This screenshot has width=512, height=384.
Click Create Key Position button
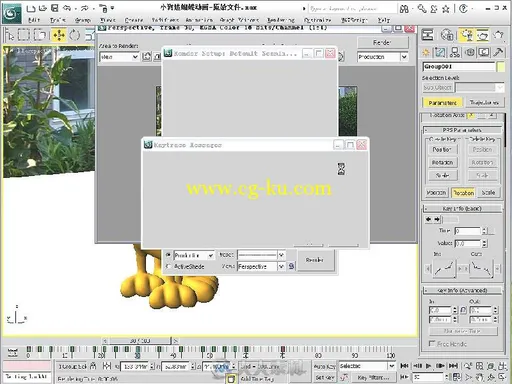[x=442, y=149]
